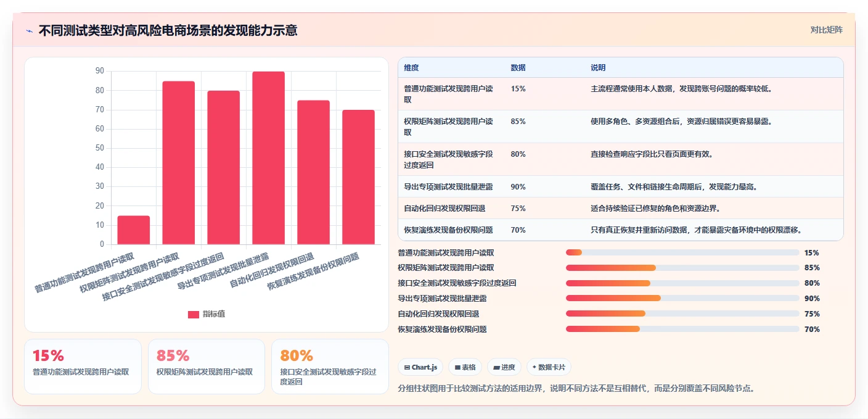
Task: Click the 数据 column header
Action: click(x=518, y=68)
